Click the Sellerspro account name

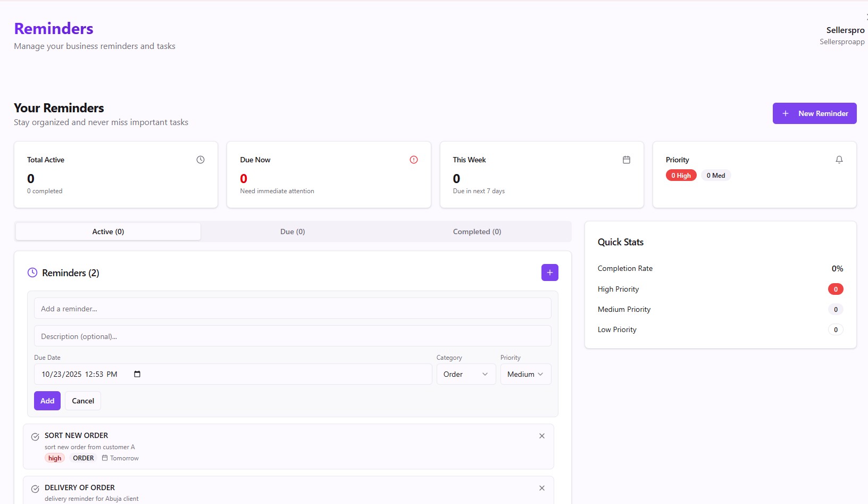845,30
